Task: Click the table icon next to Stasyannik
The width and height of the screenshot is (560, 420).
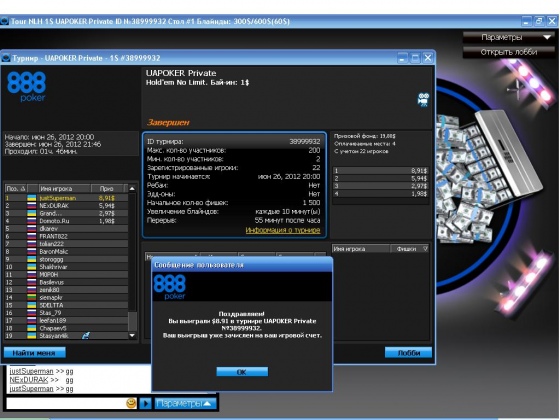Action: tap(86, 336)
